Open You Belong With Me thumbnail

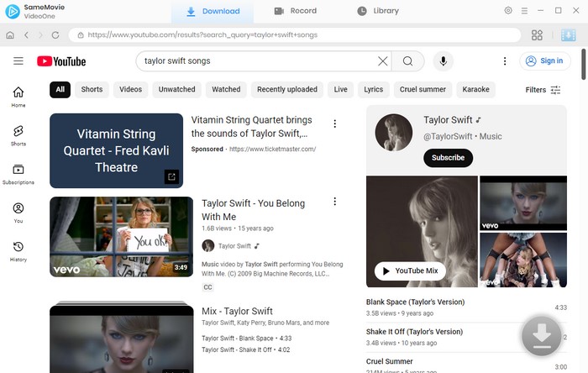pos(122,237)
